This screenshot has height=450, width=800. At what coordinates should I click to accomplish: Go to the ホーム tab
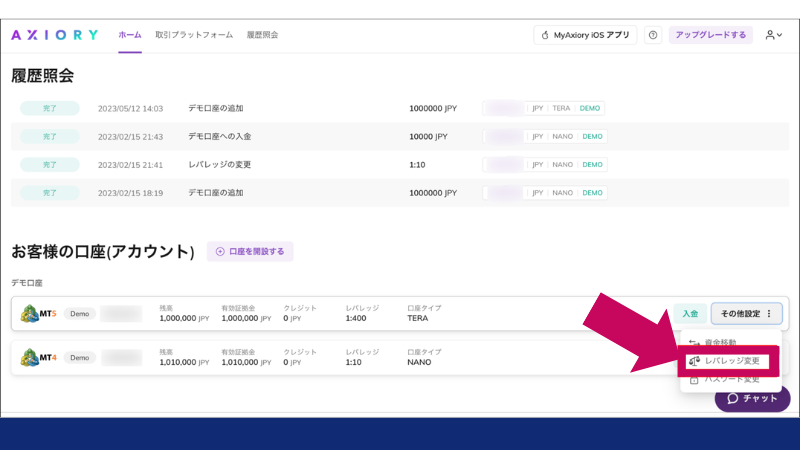(x=130, y=35)
